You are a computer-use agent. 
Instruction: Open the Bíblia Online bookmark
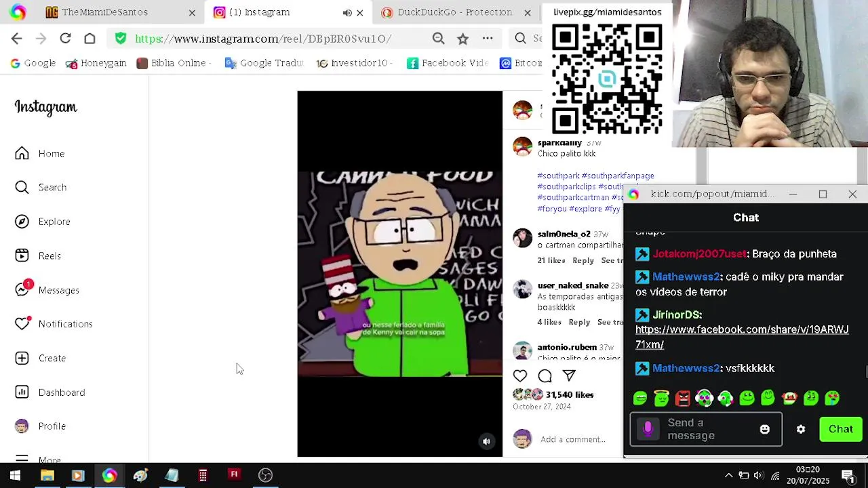pos(173,63)
